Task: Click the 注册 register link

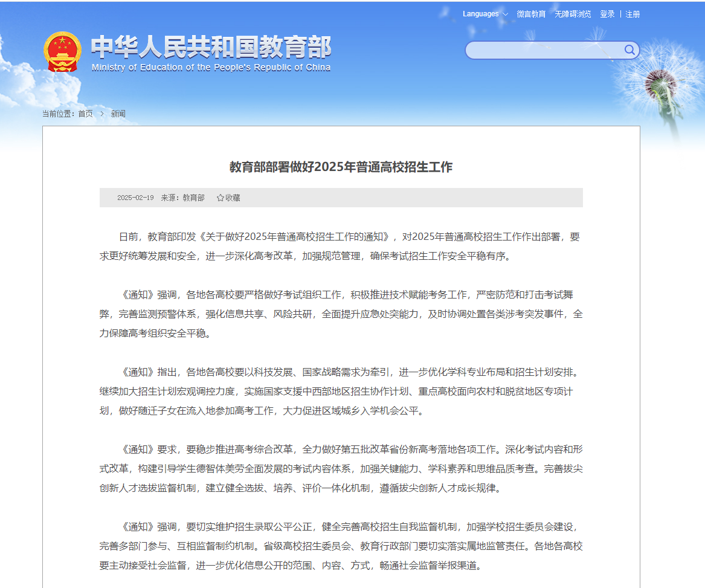Action: [x=633, y=14]
